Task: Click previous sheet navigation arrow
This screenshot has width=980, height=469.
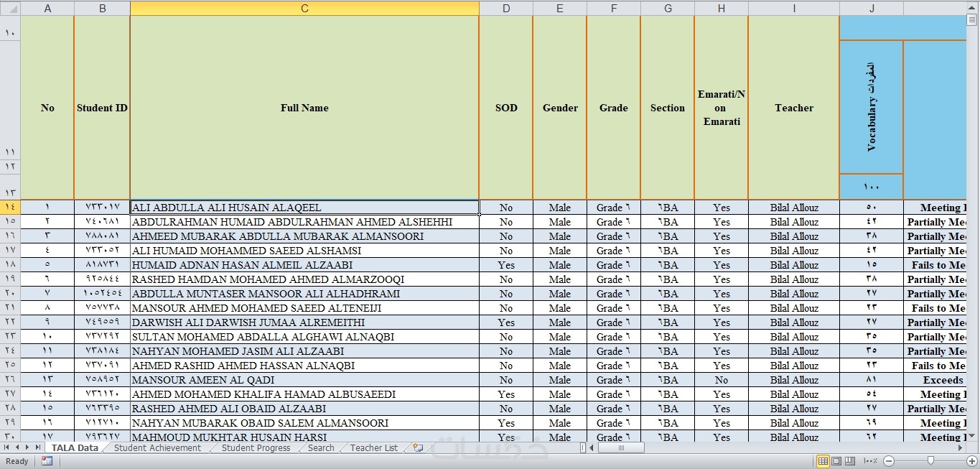Action: (x=17, y=447)
